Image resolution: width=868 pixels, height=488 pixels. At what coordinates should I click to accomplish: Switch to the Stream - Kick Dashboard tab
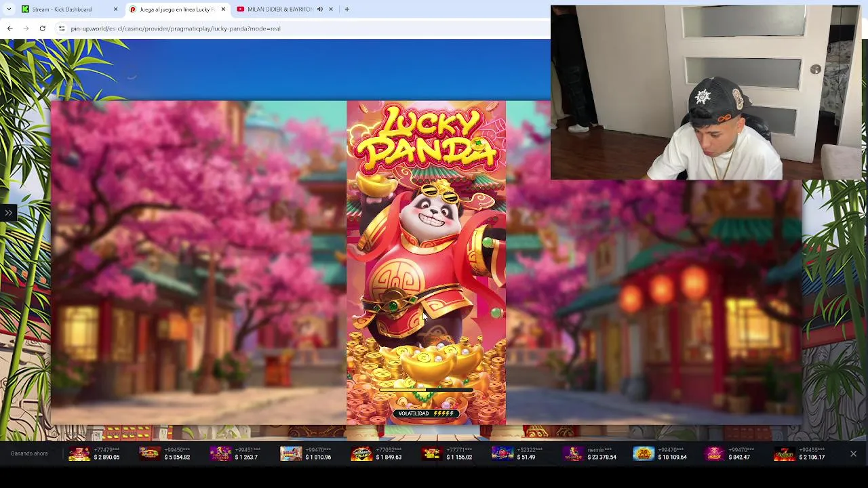coord(61,9)
